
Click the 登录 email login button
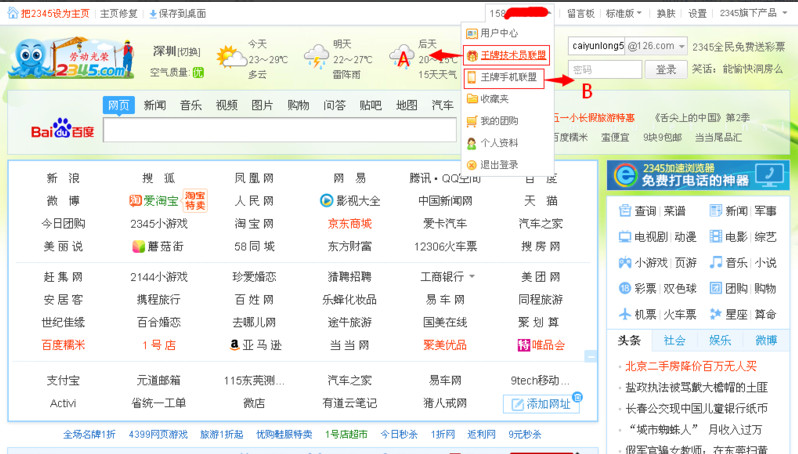[665, 69]
